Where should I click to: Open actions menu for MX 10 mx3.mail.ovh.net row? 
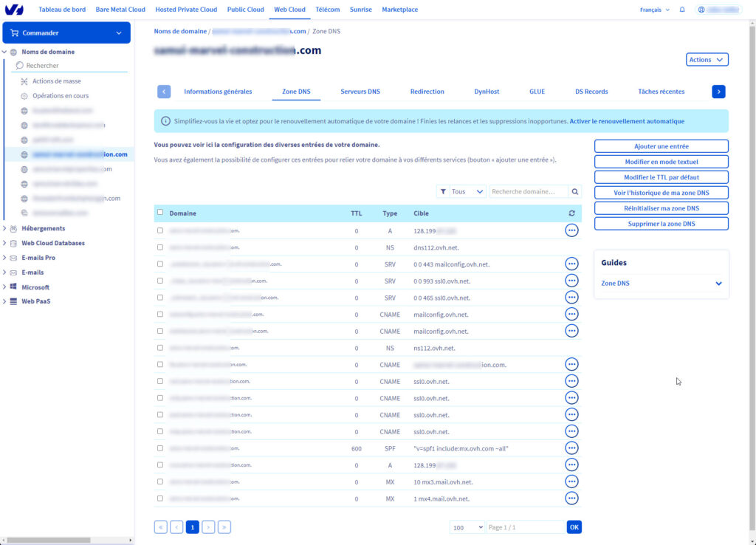point(571,481)
